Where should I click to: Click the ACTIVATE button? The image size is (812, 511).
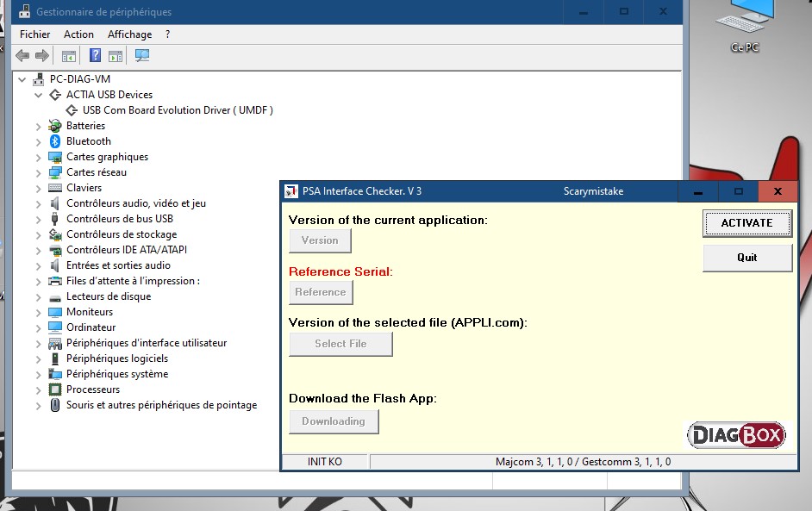click(x=746, y=223)
